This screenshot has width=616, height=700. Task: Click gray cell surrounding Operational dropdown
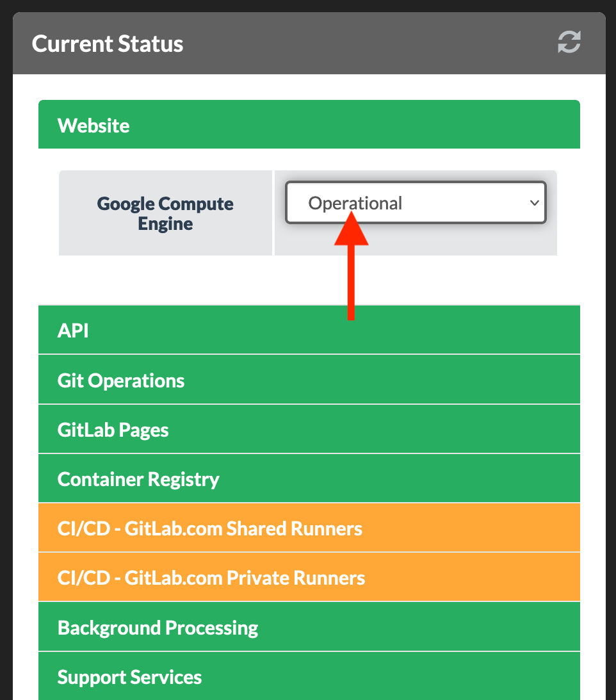(415, 241)
